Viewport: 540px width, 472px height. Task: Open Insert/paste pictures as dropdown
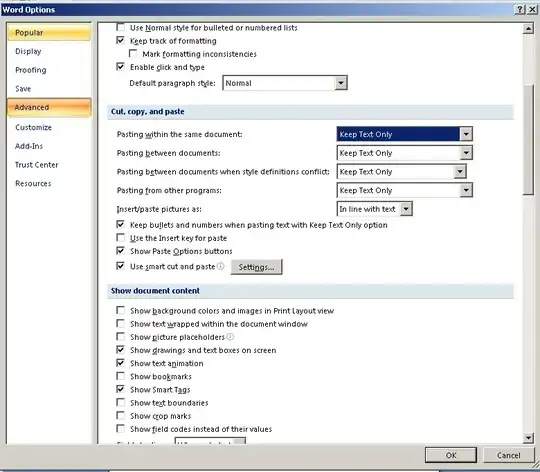(x=406, y=209)
